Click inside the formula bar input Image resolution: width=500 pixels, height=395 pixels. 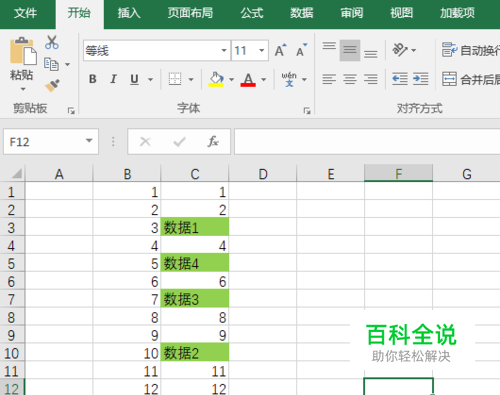(367, 142)
